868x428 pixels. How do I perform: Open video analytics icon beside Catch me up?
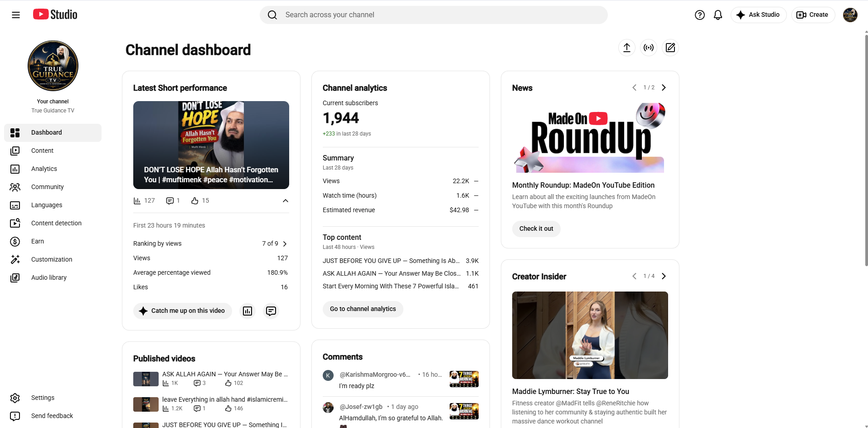pyautogui.click(x=247, y=311)
